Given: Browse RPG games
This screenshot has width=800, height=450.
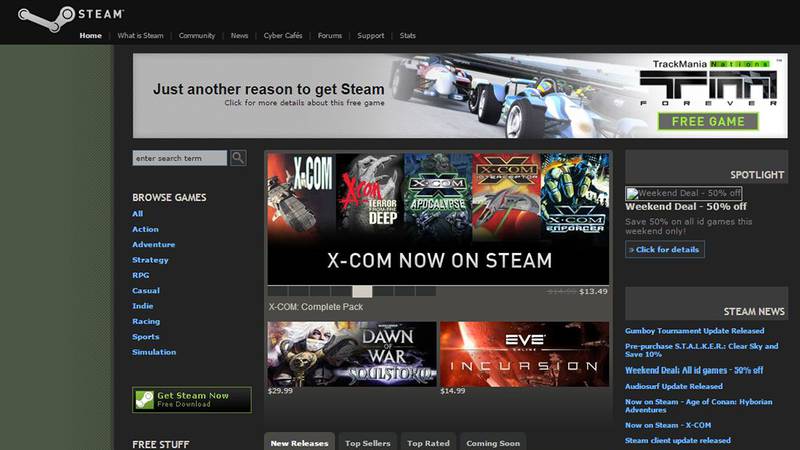Looking at the screenshot, I should (x=141, y=275).
